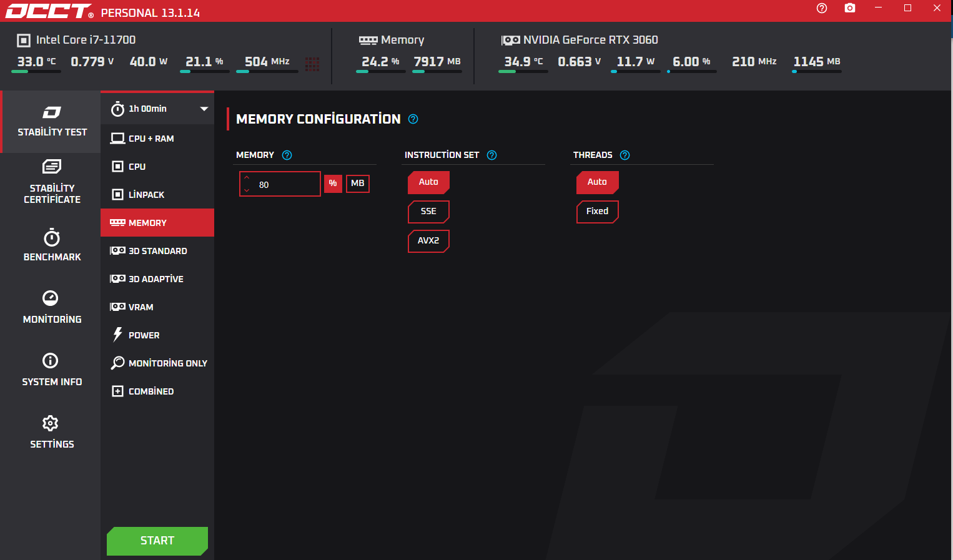
Task: Click the memory used 7917 MB reading
Action: click(437, 62)
